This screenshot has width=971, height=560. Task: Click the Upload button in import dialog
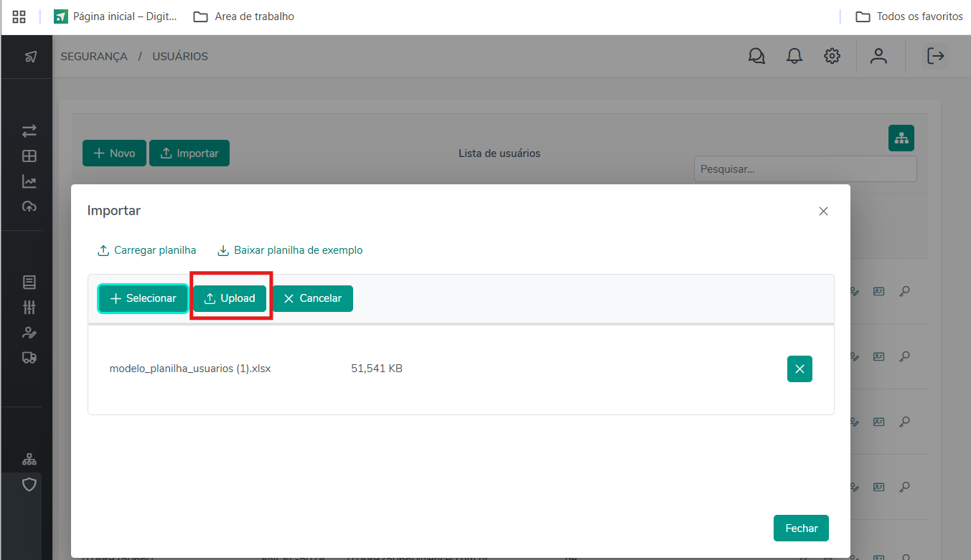230,298
